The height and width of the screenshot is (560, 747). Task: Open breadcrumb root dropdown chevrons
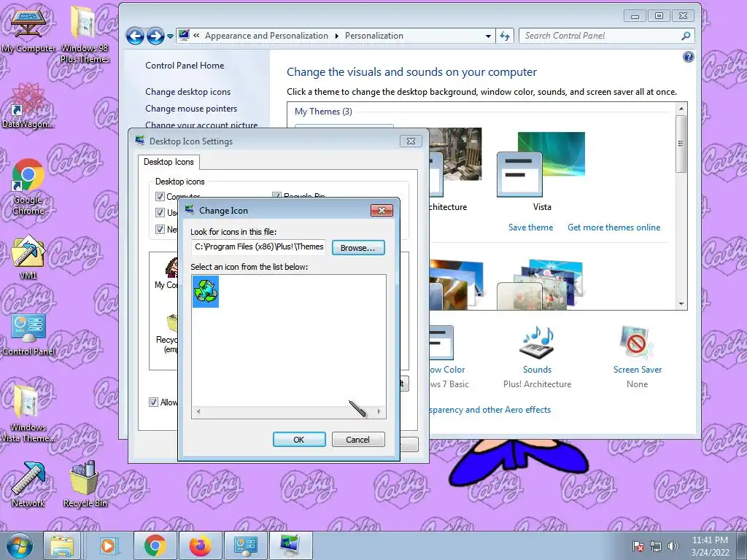click(x=196, y=36)
